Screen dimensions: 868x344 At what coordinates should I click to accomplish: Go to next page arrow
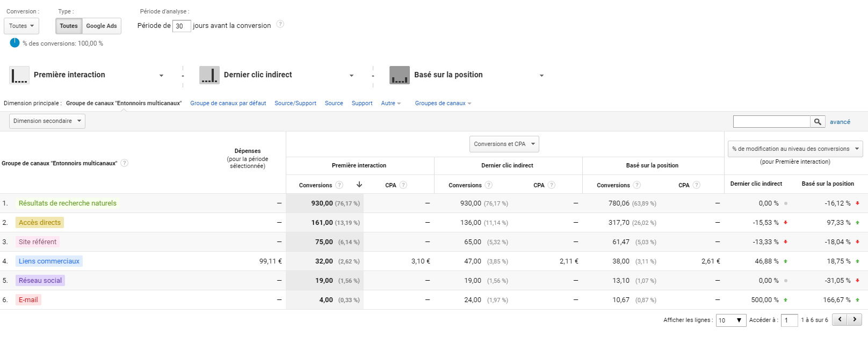[855, 319]
